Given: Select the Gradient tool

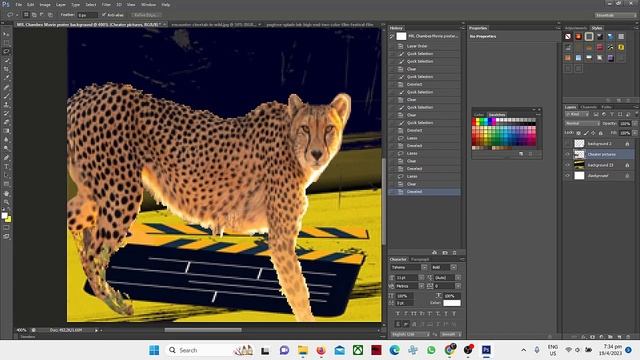Looking at the screenshot, I should tap(6, 131).
